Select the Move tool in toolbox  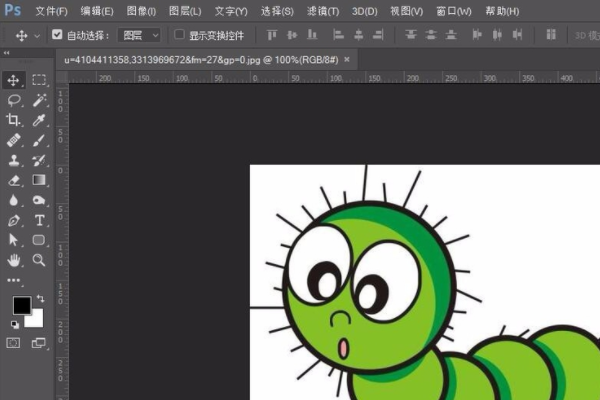pos(13,80)
